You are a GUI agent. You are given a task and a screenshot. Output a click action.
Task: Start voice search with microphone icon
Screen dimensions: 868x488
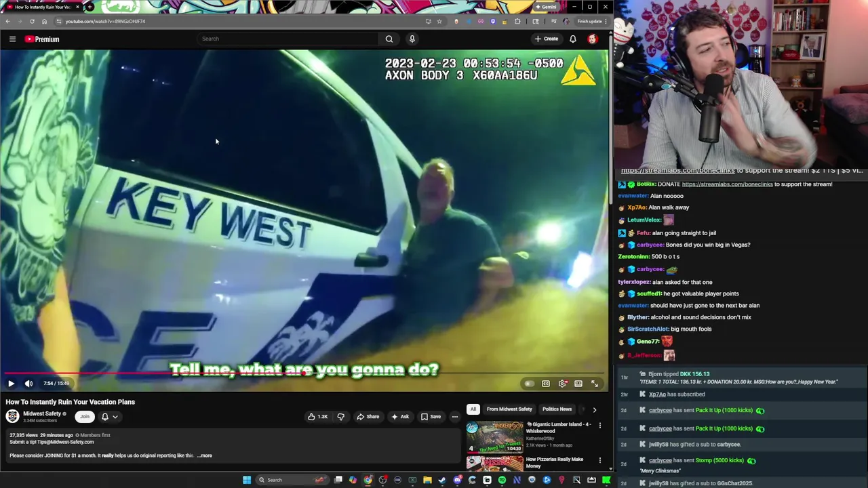pos(412,39)
